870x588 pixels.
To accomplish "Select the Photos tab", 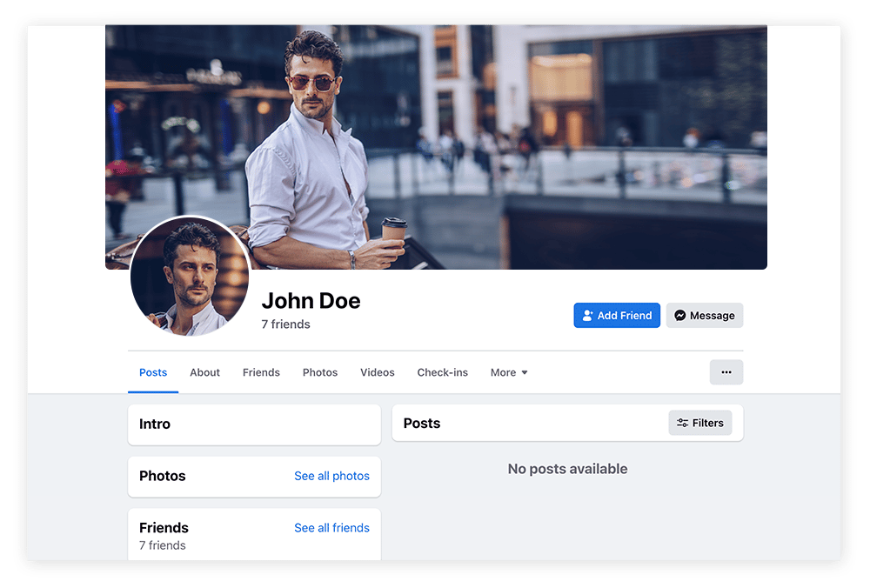I will [320, 373].
